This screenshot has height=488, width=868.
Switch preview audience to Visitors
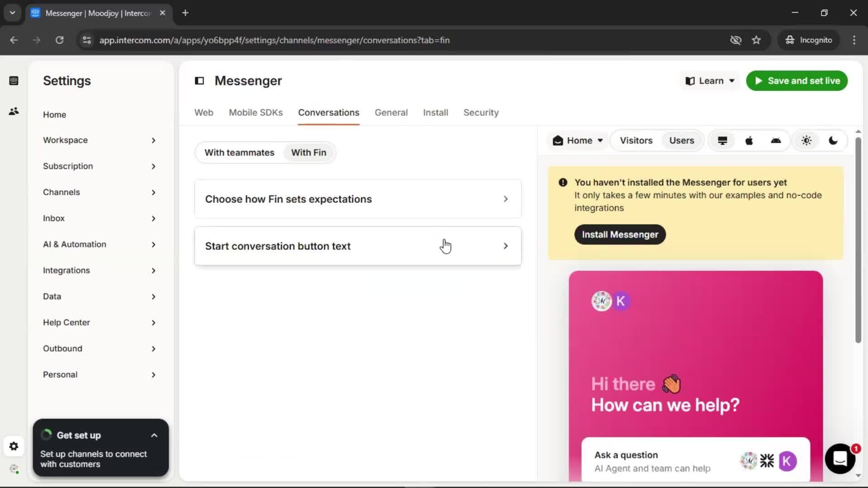[636, 141]
